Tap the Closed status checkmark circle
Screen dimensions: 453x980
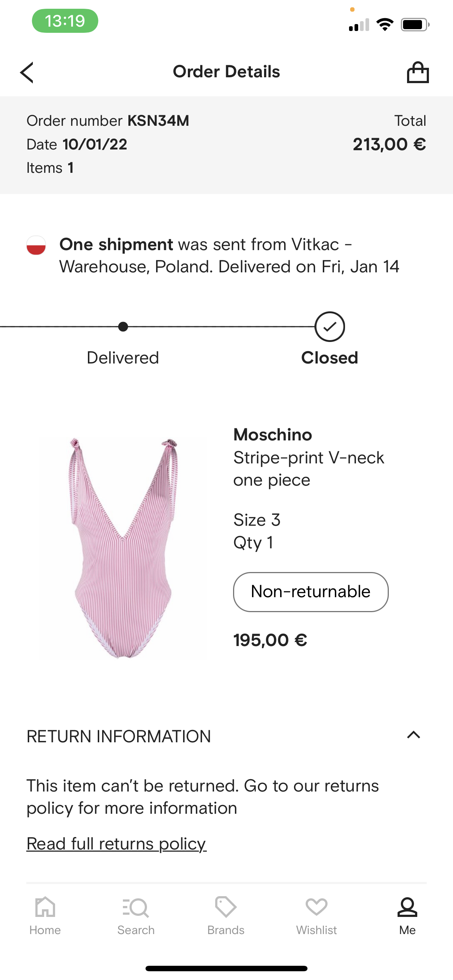pyautogui.click(x=330, y=327)
